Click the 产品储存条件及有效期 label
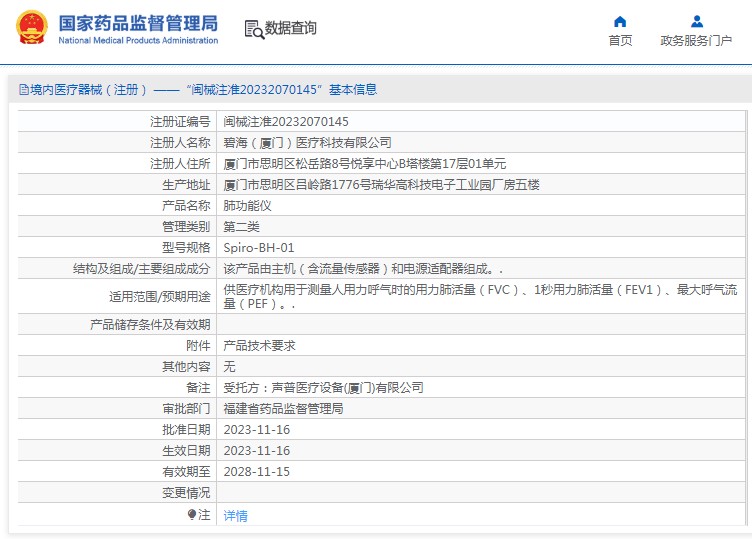 (150, 325)
